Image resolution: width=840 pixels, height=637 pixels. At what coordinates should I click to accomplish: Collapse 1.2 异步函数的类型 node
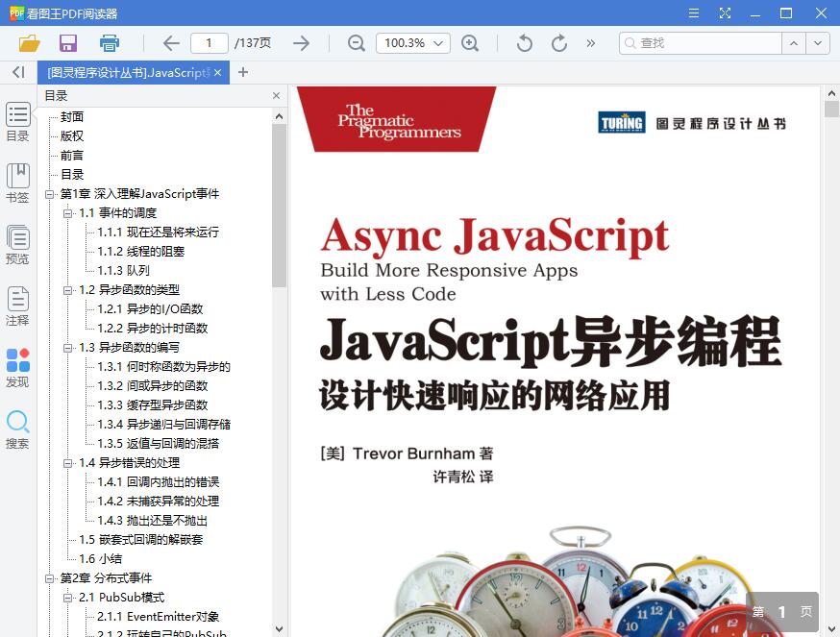pyautogui.click(x=68, y=290)
